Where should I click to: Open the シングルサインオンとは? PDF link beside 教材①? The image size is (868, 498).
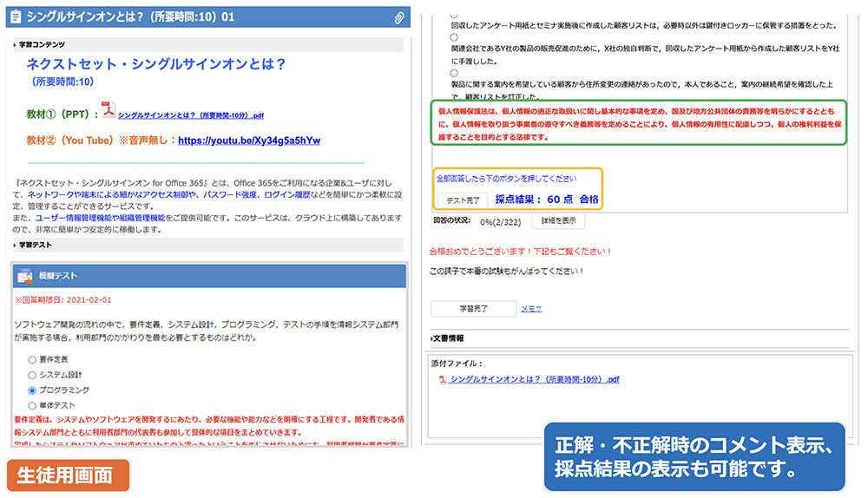coord(191,115)
